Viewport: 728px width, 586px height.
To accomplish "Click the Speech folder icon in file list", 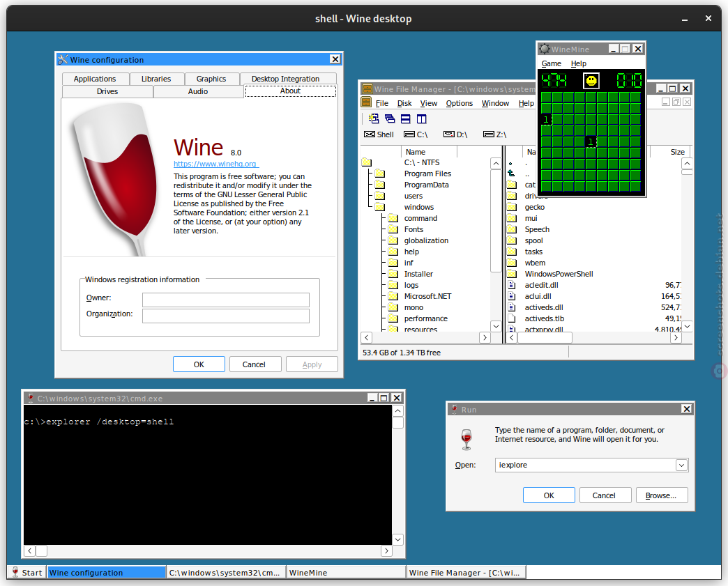I will click(x=512, y=229).
